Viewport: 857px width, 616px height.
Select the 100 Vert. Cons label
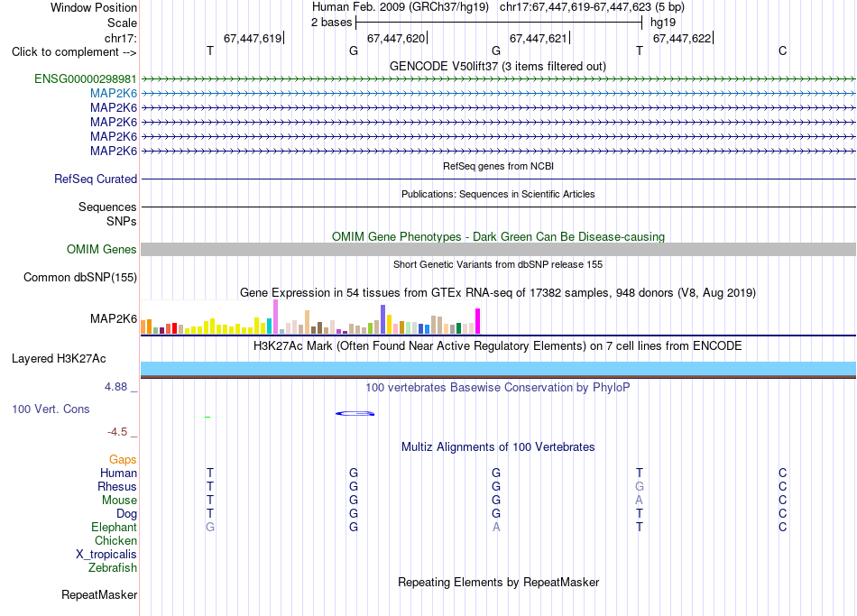click(51, 409)
